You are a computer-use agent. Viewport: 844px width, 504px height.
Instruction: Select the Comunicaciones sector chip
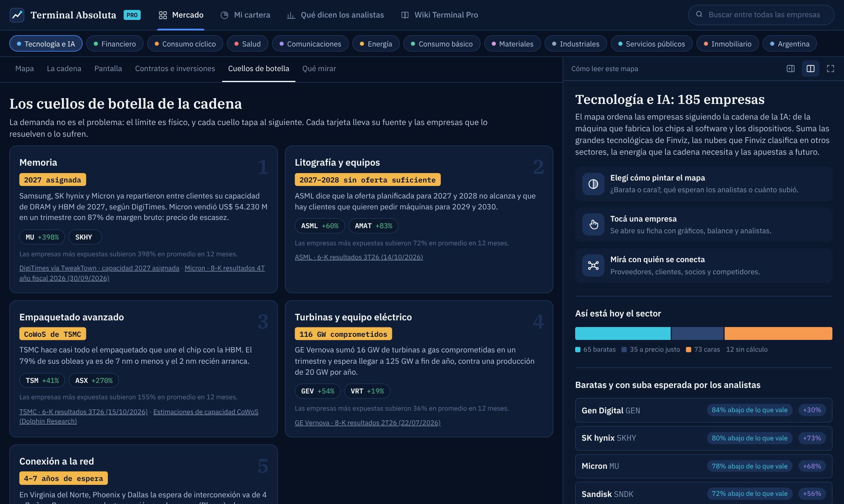coord(310,43)
